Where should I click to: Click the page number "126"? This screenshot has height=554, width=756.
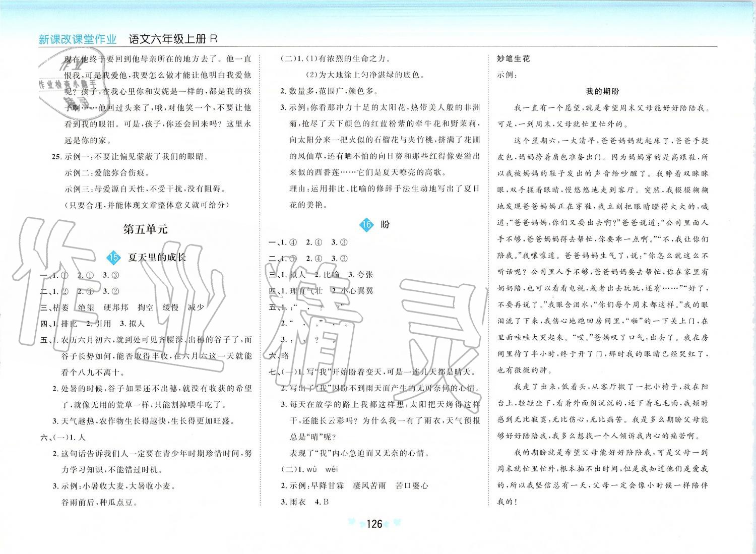click(373, 524)
